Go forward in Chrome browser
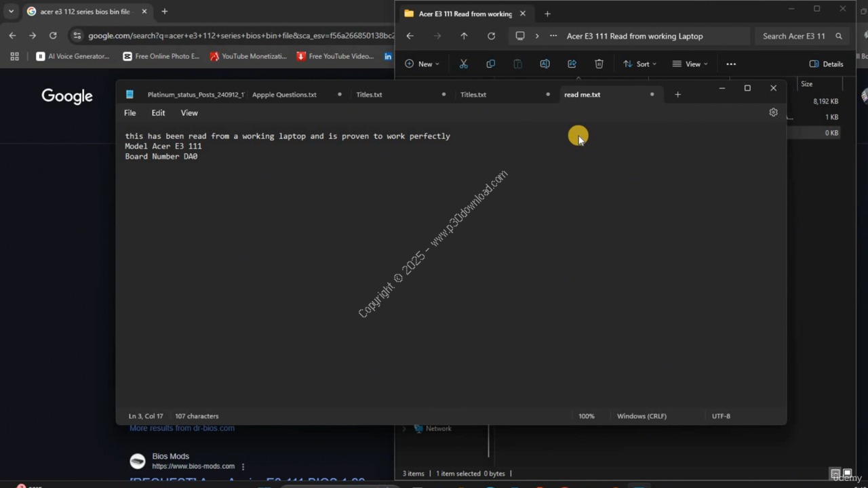The width and height of the screenshot is (868, 488). pos(33,35)
